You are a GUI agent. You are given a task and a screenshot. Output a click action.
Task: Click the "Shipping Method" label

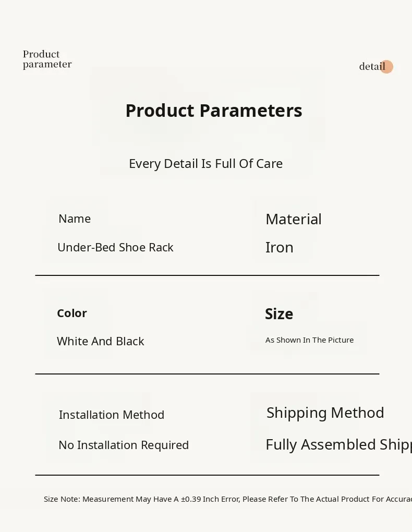coord(325,413)
